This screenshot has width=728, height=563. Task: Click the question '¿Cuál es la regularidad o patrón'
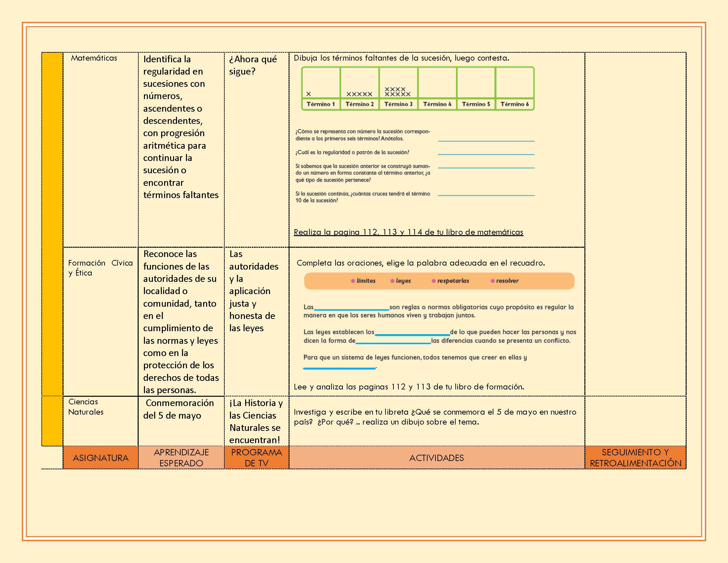(x=352, y=152)
